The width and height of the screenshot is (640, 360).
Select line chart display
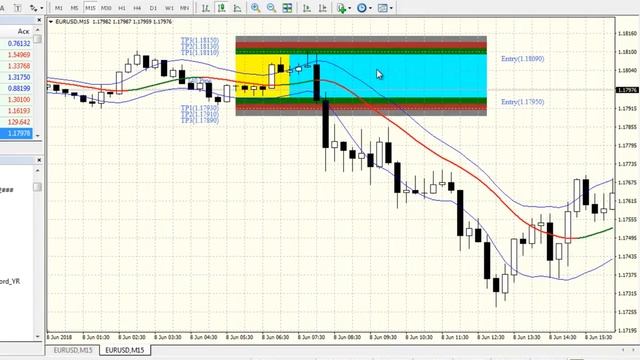pyautogui.click(x=237, y=8)
